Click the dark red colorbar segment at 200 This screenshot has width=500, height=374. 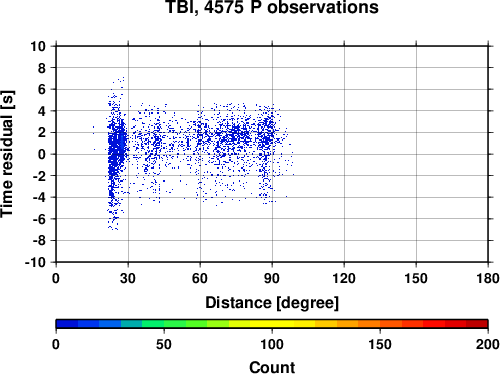tap(477, 324)
